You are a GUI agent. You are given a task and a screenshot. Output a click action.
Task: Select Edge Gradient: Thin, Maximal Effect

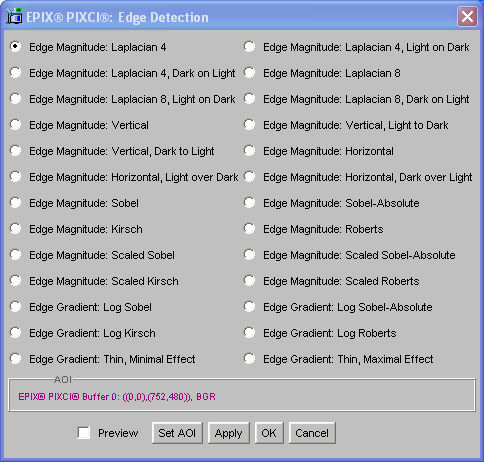pos(250,359)
